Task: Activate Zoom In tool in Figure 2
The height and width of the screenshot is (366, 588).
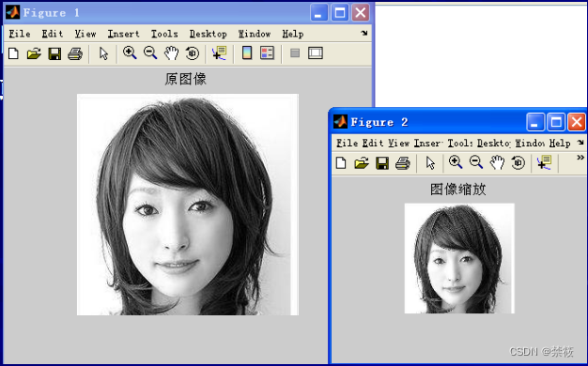Action: click(x=456, y=162)
